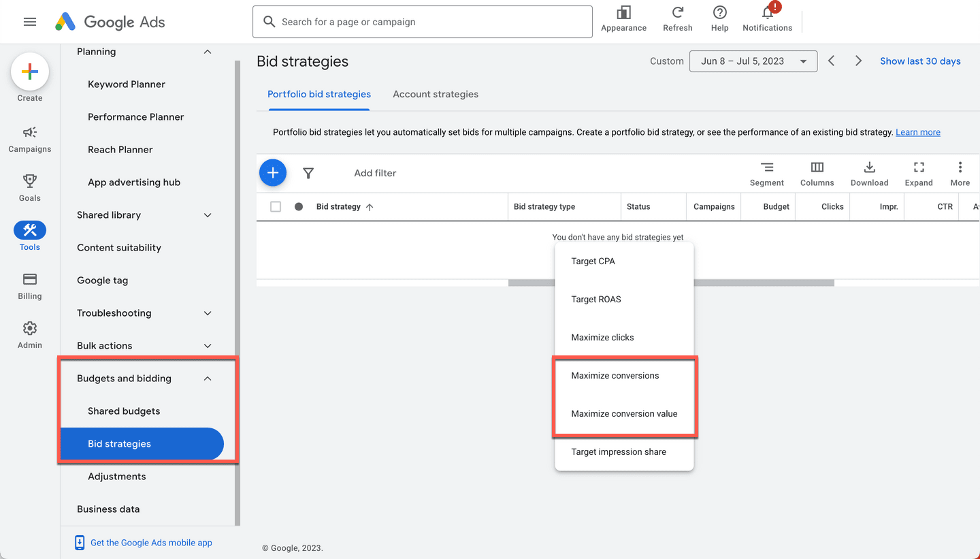Toggle the select-all checkbox in table header
This screenshot has width=980, height=559.
(276, 207)
